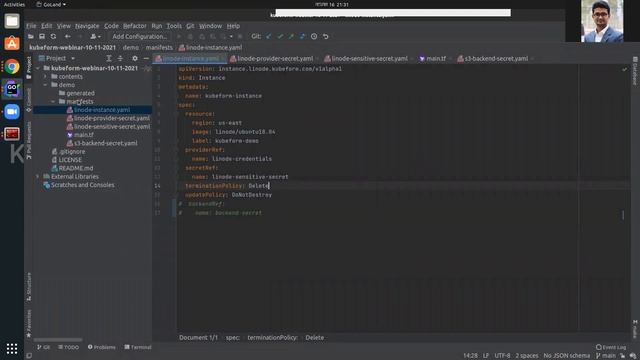Hide the Project panel with minus icon

click(146, 58)
